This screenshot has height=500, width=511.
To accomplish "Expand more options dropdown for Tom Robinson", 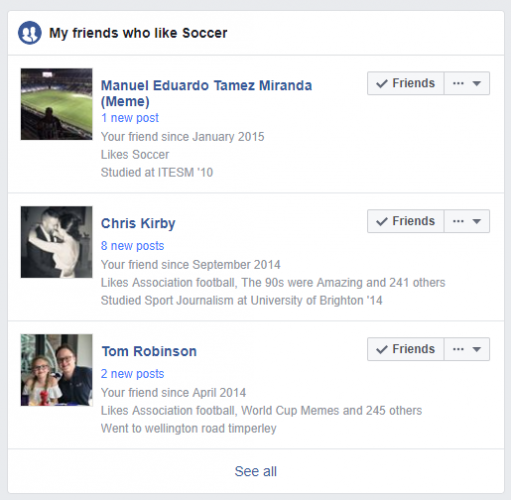I will [x=467, y=349].
